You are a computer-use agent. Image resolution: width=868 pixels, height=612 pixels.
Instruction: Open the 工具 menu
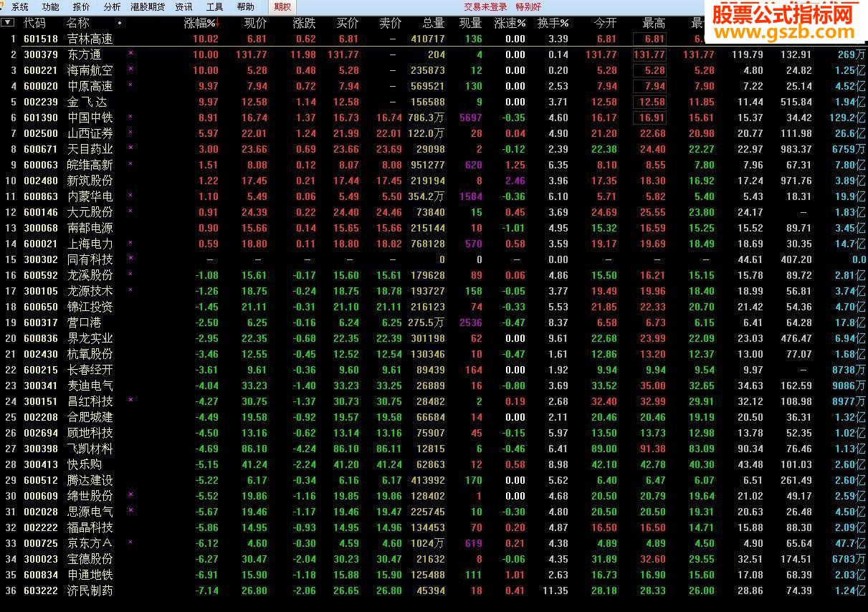point(214,7)
